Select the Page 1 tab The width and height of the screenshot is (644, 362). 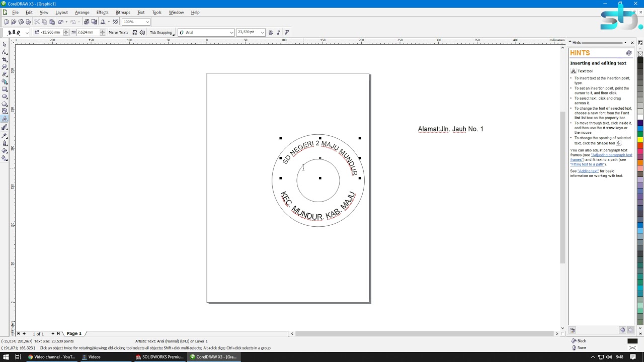74,333
